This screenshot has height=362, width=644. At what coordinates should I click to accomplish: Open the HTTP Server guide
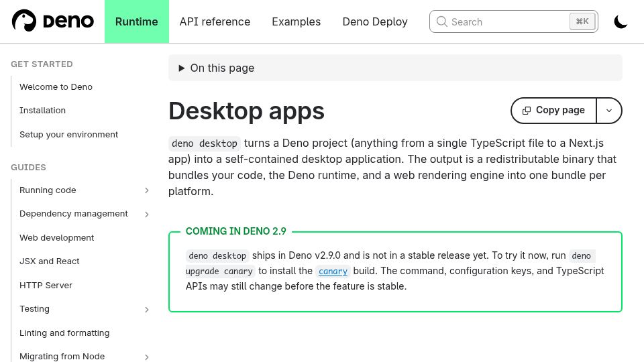[x=46, y=286]
